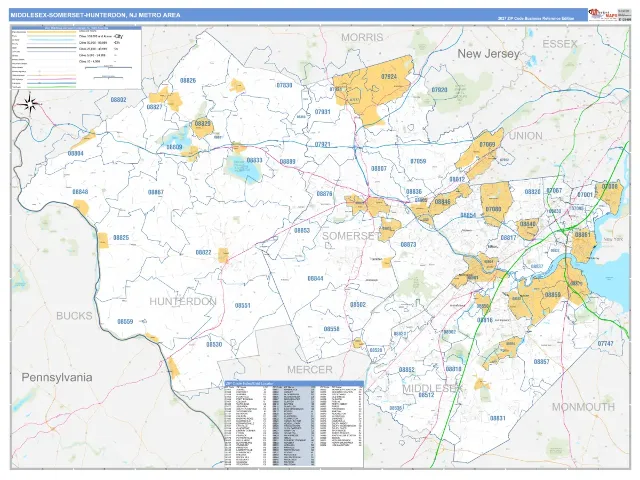Select the MIDDLESEX county label

[433, 389]
